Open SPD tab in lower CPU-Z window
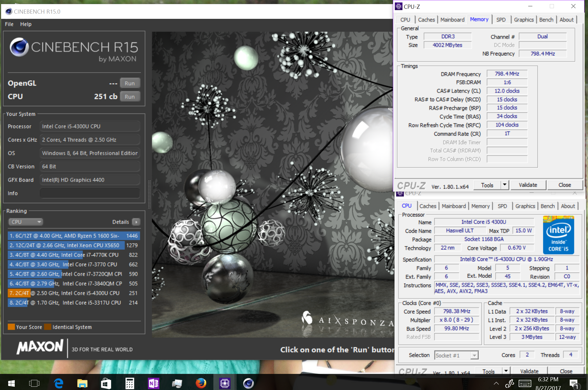The image size is (588, 390). pyautogui.click(x=502, y=206)
